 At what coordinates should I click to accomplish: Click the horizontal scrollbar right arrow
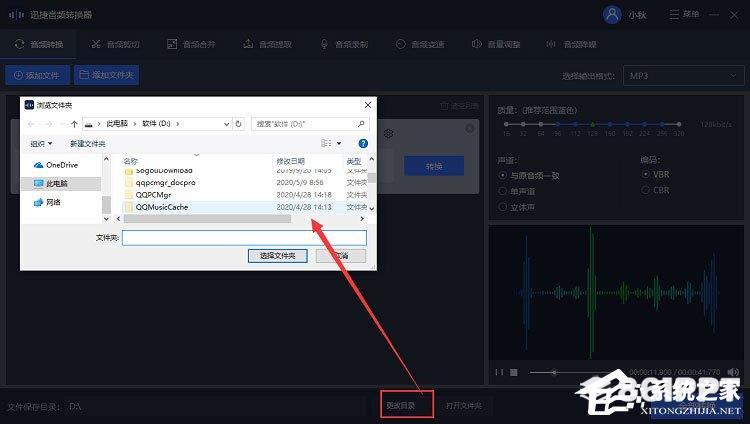[362, 219]
